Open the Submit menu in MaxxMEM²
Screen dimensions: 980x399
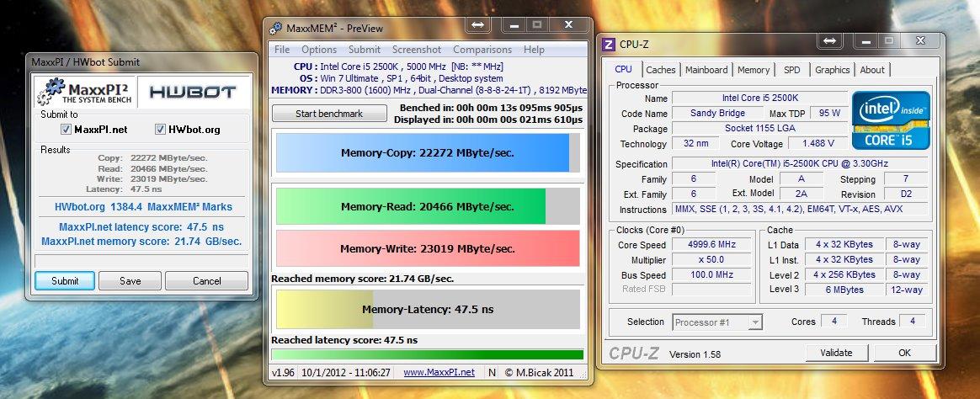click(365, 50)
